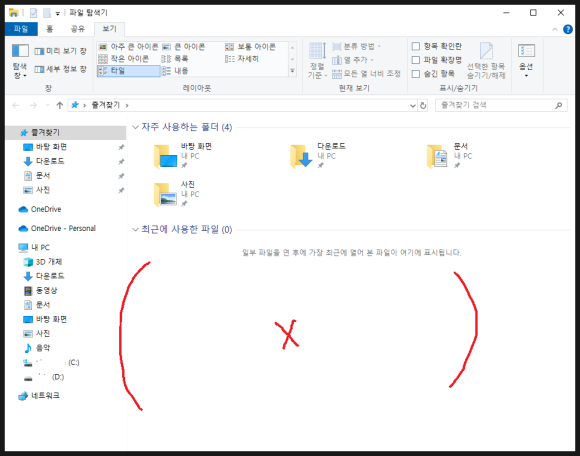This screenshot has width=580, height=456.
Task: Collapse the 최근에 사용한 파일 group
Action: (135, 230)
